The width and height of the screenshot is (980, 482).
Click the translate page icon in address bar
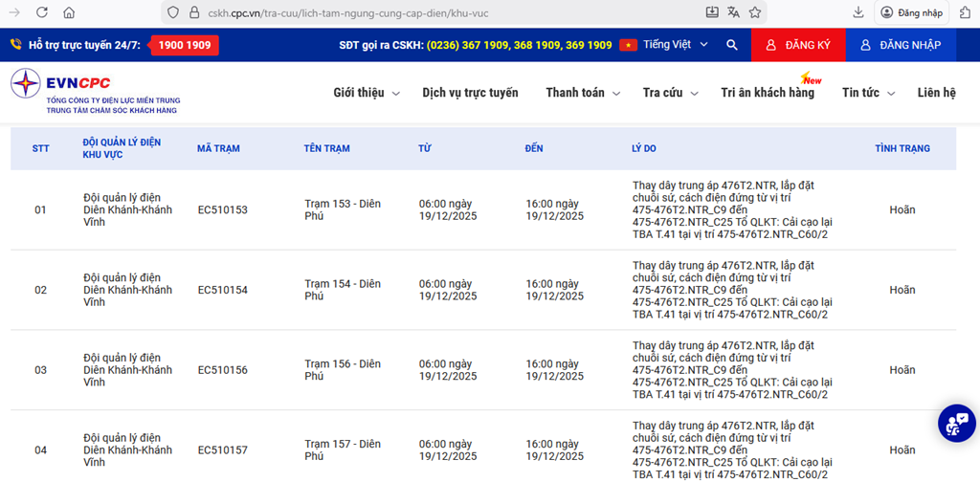[733, 12]
